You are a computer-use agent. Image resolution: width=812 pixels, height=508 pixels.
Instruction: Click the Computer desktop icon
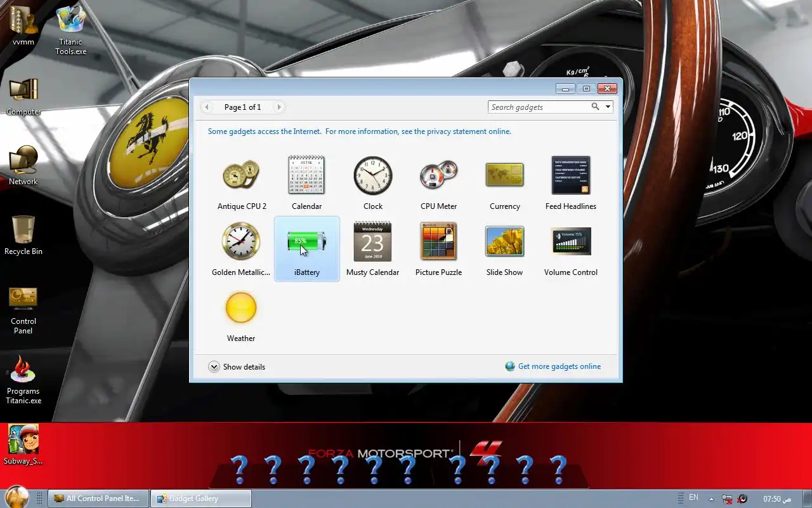coord(23,97)
